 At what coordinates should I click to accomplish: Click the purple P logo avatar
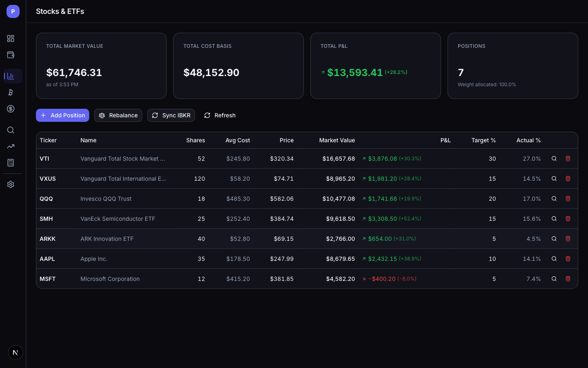13,11
